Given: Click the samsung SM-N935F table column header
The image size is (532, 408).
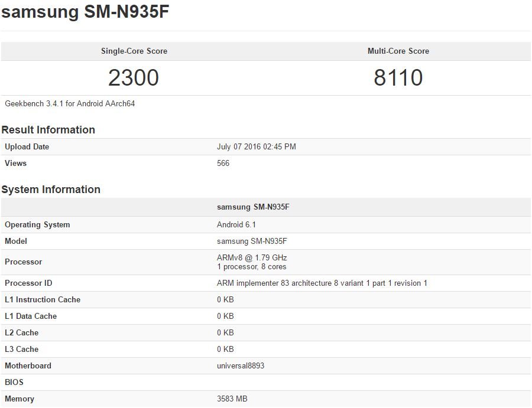Looking at the screenshot, I should tap(252, 207).
